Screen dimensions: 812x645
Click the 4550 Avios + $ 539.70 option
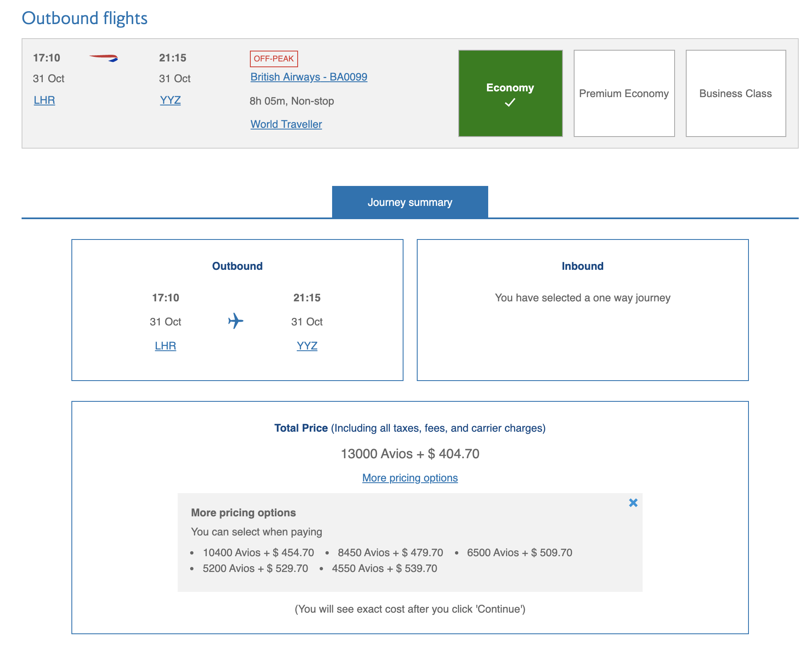(384, 569)
